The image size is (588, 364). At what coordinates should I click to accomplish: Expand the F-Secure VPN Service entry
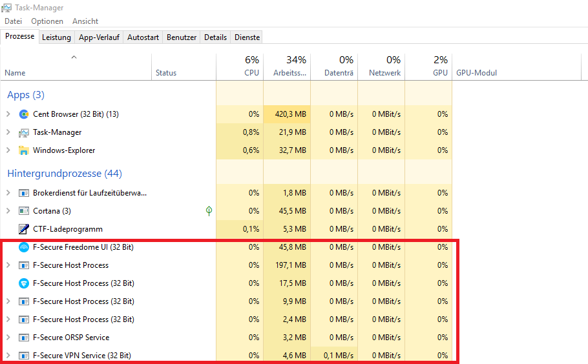[8, 356]
